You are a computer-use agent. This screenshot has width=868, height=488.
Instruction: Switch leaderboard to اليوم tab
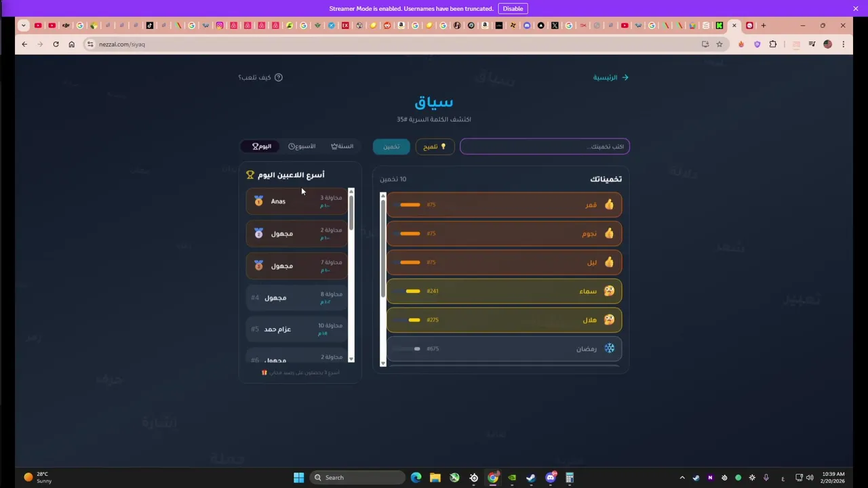click(x=262, y=146)
